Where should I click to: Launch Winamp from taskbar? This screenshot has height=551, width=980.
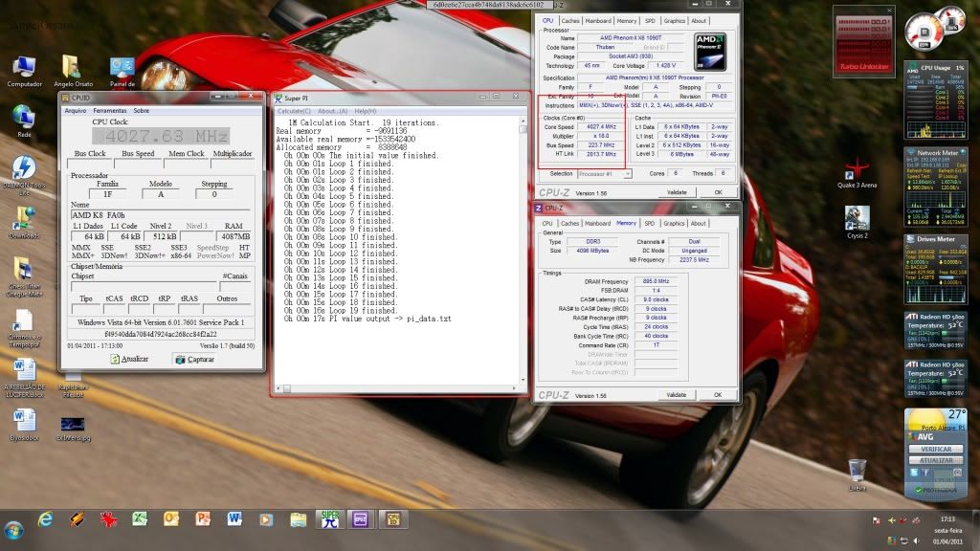pyautogui.click(x=77, y=519)
